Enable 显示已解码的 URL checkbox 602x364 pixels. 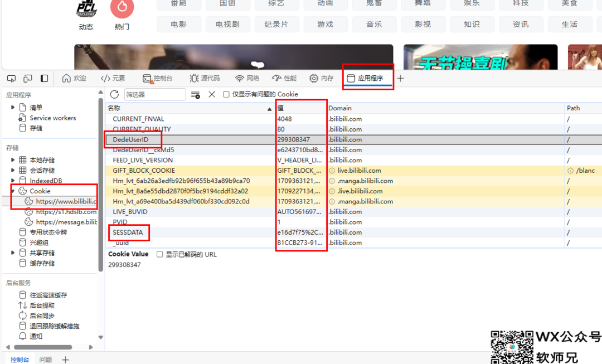[160, 254]
